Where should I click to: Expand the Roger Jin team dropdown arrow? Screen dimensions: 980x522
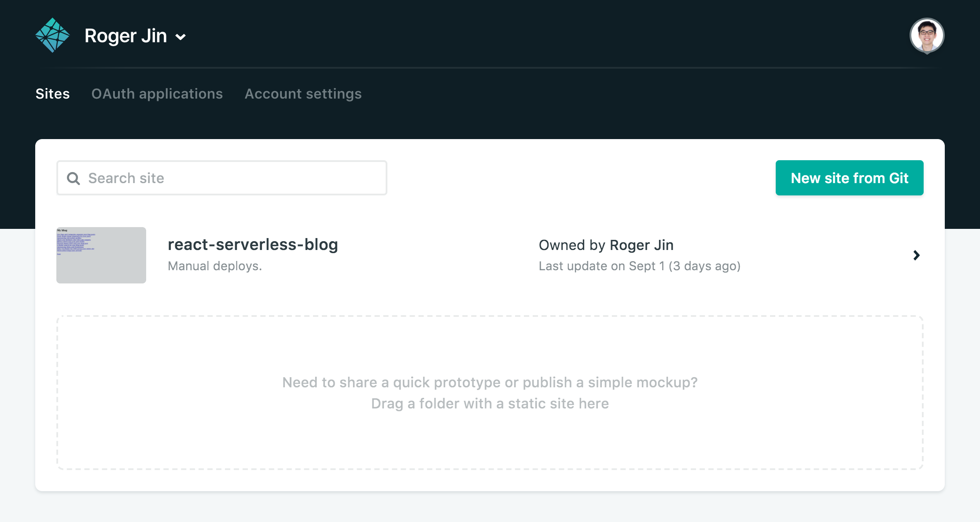[181, 37]
